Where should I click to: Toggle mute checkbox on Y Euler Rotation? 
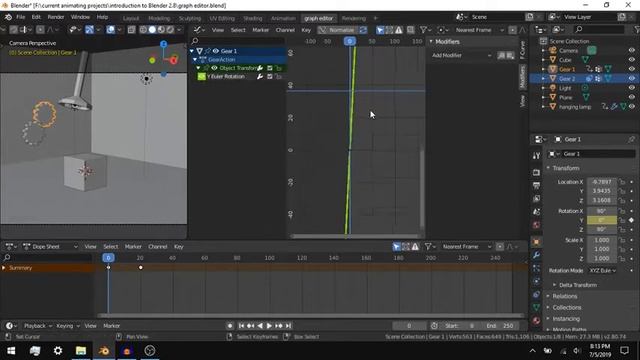tap(270, 76)
